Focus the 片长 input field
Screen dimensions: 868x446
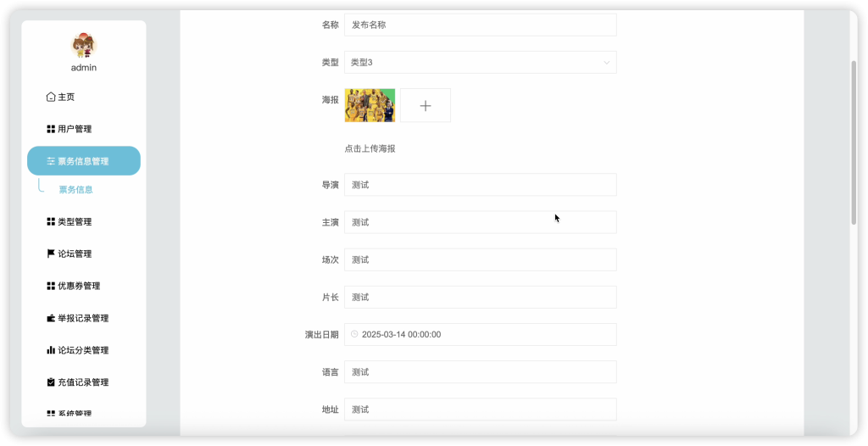tap(480, 297)
